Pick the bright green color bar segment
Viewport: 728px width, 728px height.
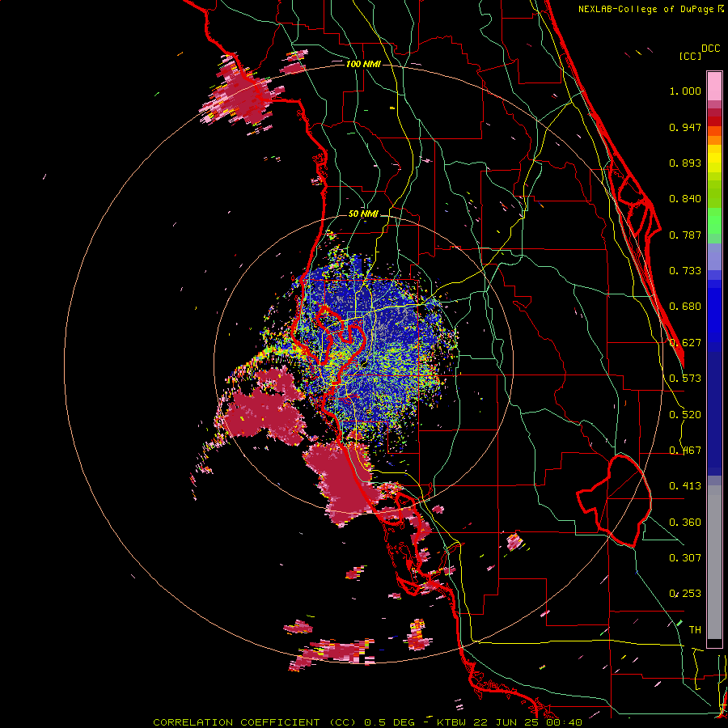pos(714,221)
